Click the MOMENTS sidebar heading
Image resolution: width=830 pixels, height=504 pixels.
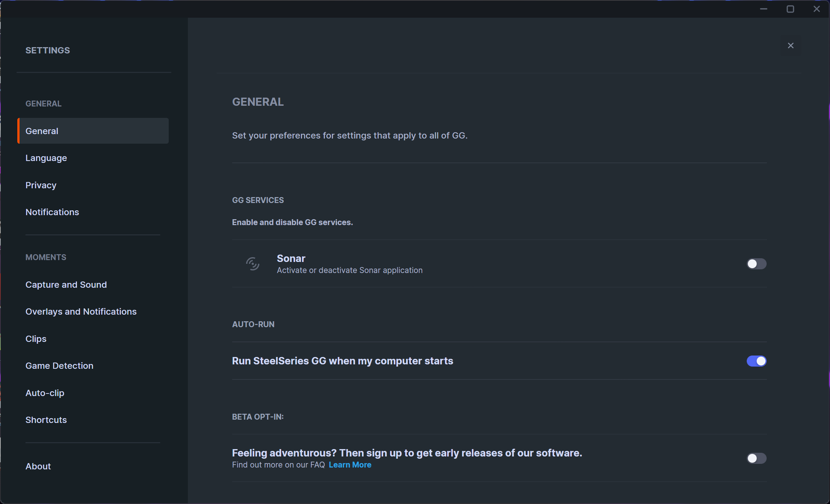pyautogui.click(x=46, y=257)
